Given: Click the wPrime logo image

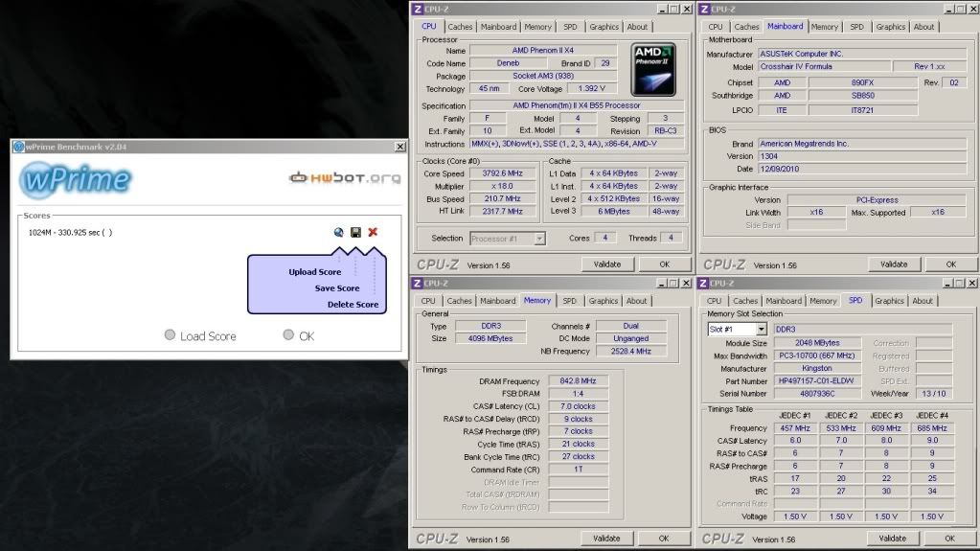Looking at the screenshot, I should (75, 178).
